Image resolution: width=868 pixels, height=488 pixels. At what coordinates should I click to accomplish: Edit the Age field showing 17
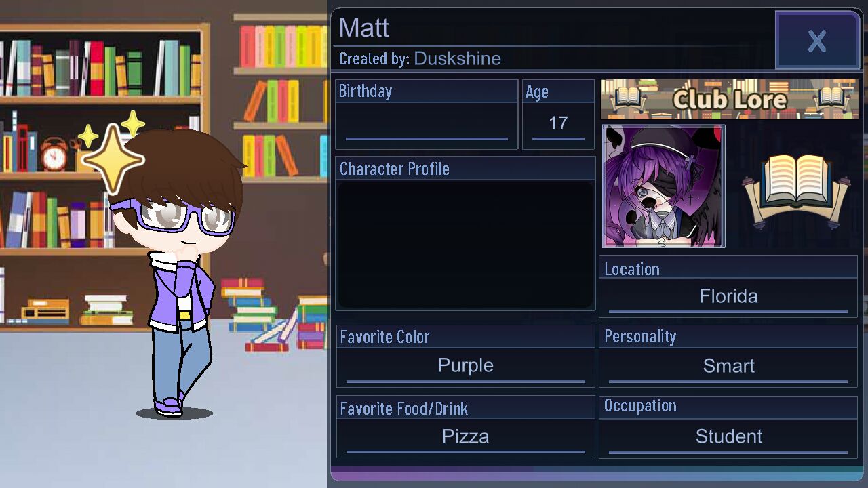tap(558, 124)
